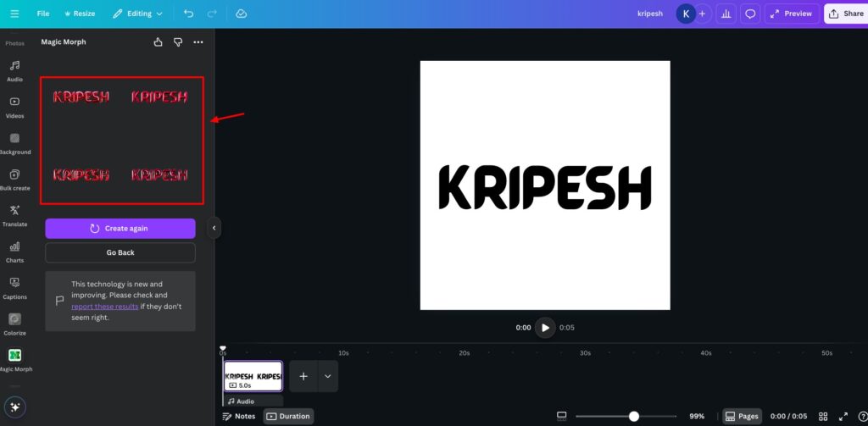
Task: Click the kripesh design title
Action: point(650,14)
